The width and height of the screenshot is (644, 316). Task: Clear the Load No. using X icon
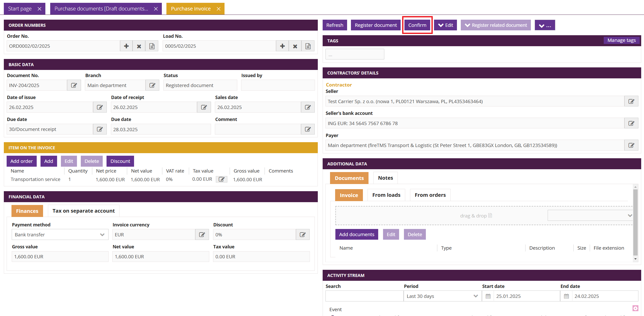click(295, 46)
